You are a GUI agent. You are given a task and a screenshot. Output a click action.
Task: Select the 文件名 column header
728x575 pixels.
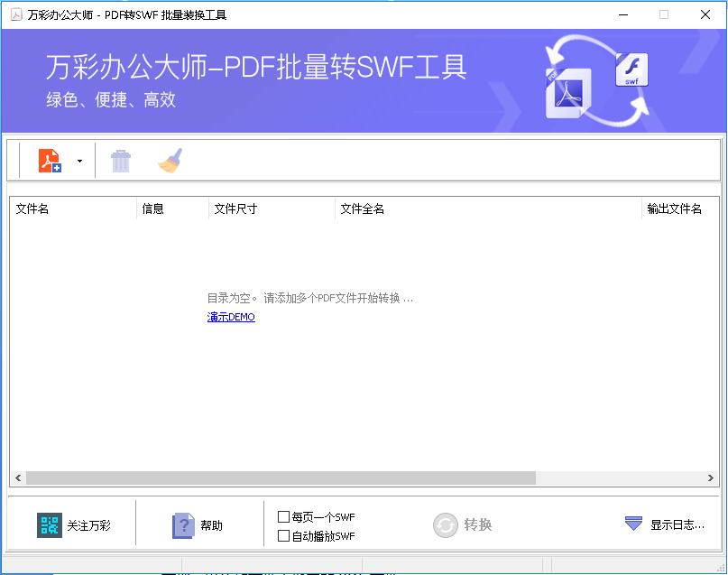(x=32, y=209)
